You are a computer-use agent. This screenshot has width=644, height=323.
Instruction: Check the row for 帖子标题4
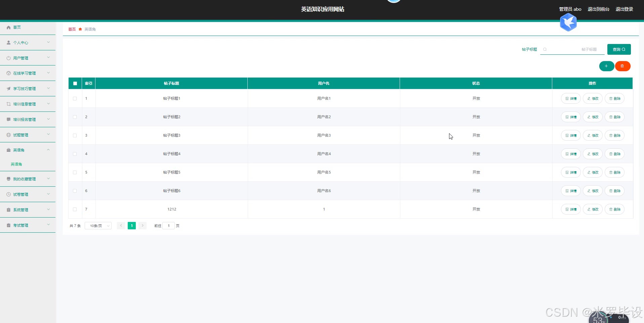[75, 154]
